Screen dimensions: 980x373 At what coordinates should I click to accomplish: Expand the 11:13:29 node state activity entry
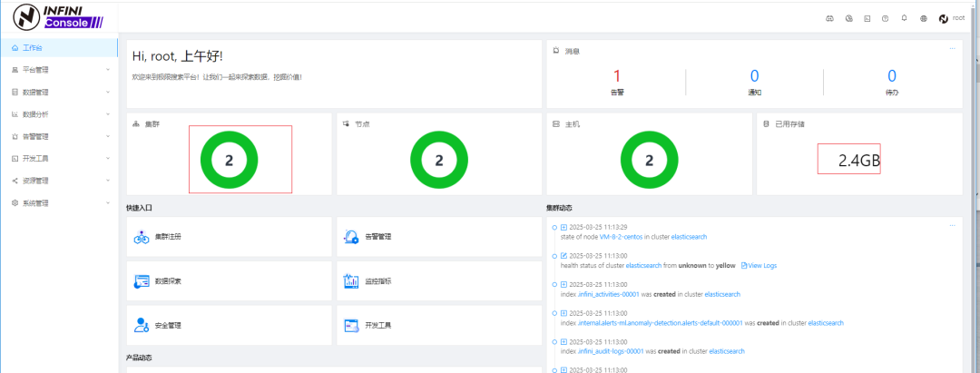coord(563,227)
